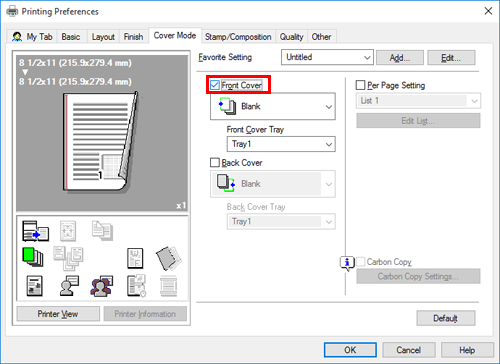Open the Favorite Setting Untitled dropdown
Viewport: 500px width, 364px height.
coord(327,57)
